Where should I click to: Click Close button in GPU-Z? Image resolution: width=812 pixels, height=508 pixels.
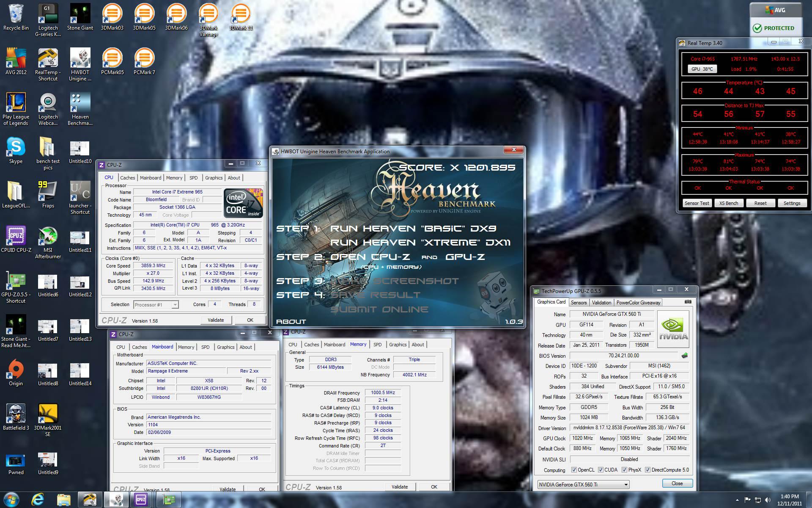[677, 483]
